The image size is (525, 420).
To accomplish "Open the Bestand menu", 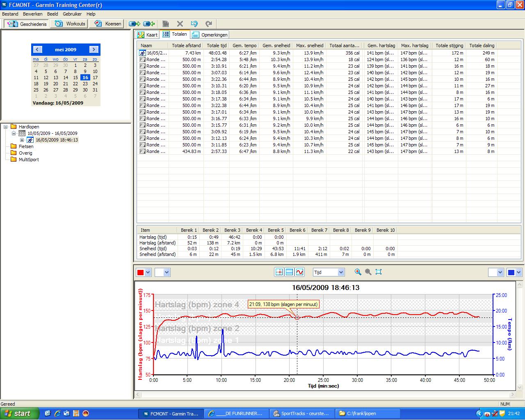I will point(10,14).
